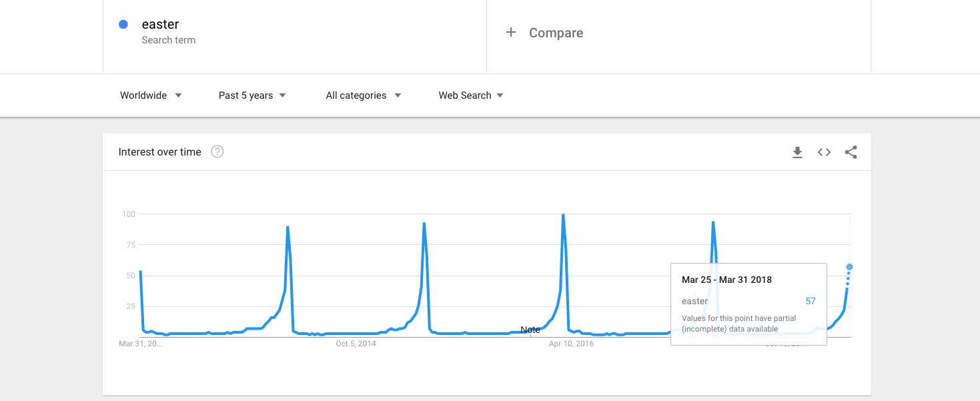The width and height of the screenshot is (980, 401).
Task: Open the embed code icon
Action: 824,152
